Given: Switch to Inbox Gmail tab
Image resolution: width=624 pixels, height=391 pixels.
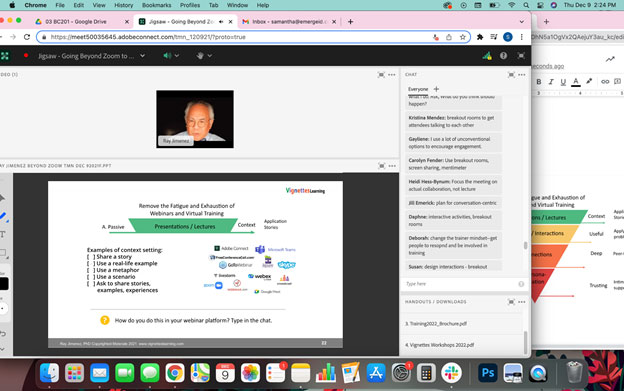Looking at the screenshot, I should [289, 21].
